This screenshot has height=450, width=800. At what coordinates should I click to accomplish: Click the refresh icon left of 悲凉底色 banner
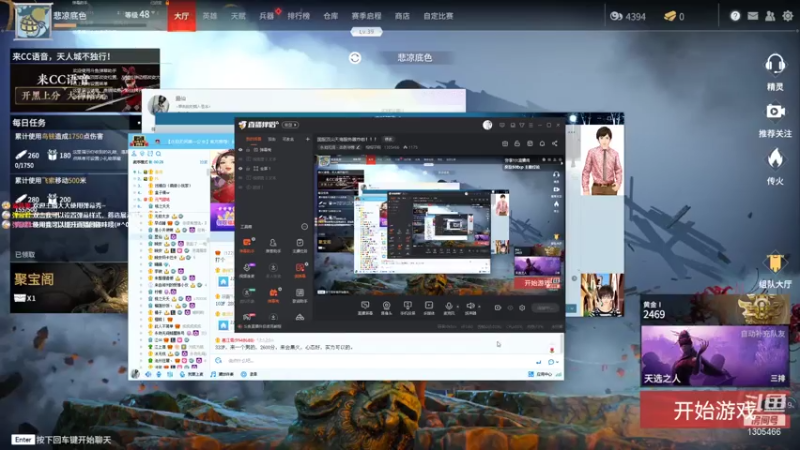pos(355,58)
